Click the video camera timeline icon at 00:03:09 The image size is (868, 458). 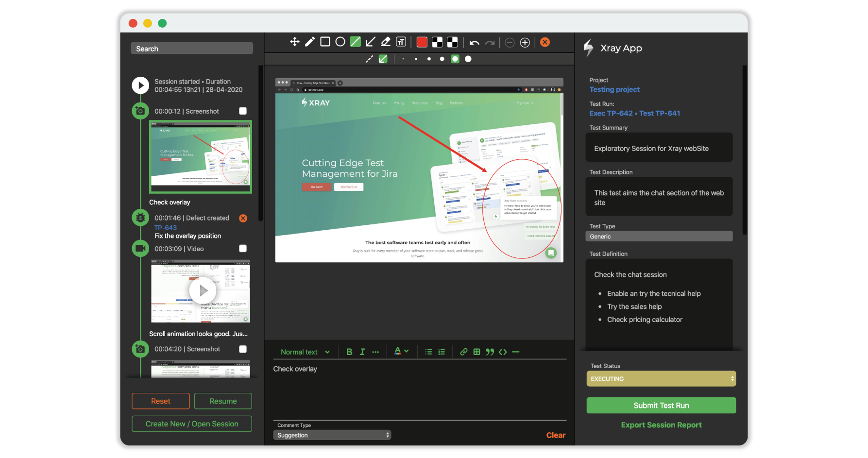click(x=140, y=248)
